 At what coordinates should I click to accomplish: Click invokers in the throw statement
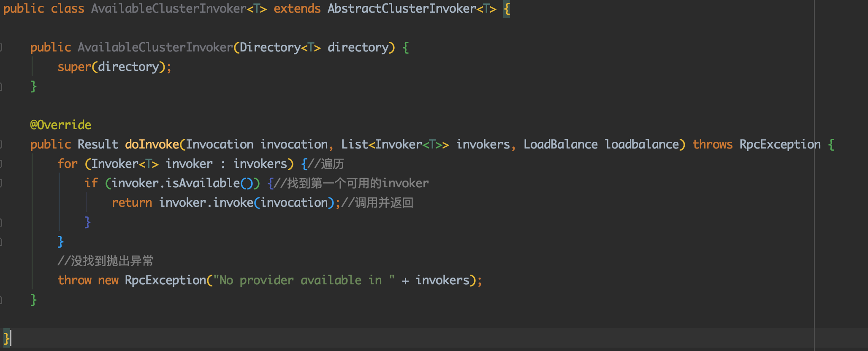[x=442, y=280]
